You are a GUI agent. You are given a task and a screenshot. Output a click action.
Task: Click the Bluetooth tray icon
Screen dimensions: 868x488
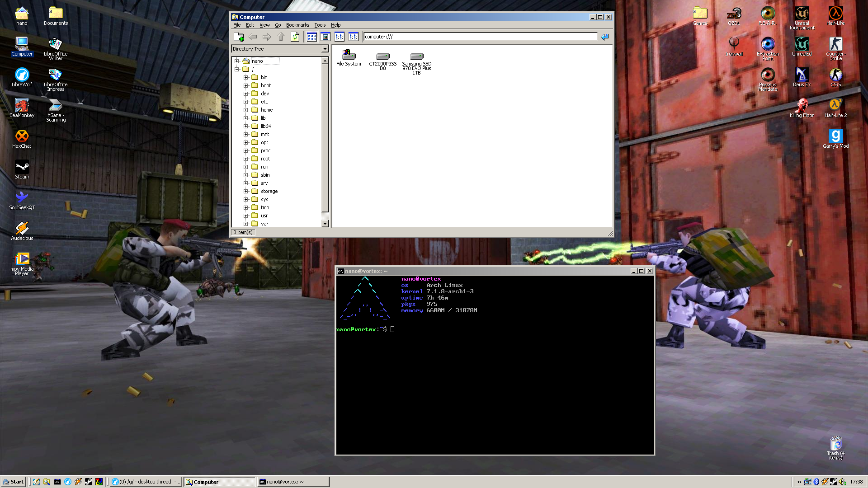(816, 482)
